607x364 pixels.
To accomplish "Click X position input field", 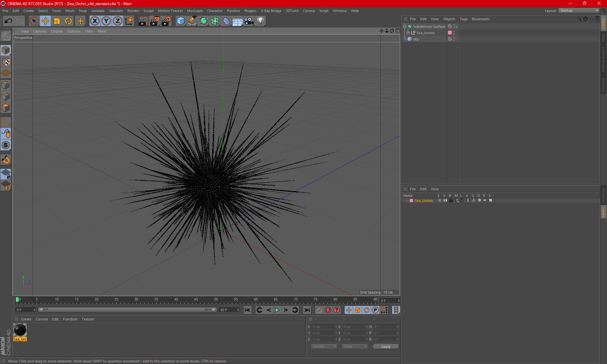I will point(324,327).
